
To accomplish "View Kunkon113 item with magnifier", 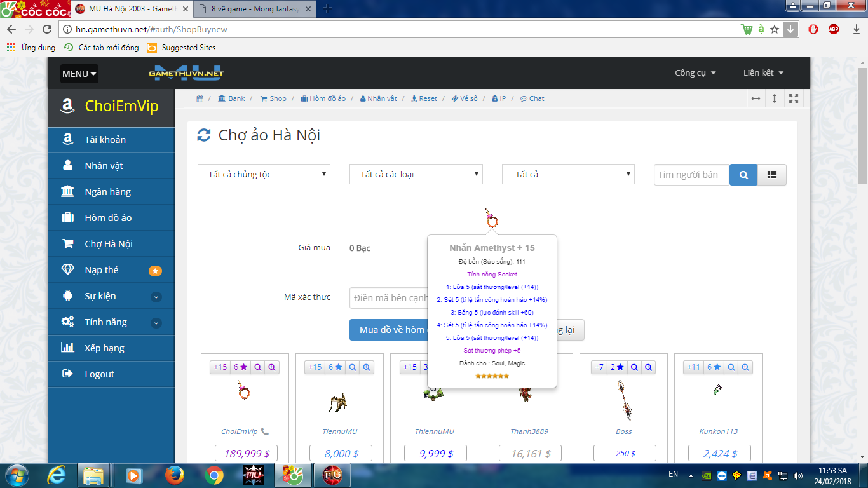I will 731,367.
